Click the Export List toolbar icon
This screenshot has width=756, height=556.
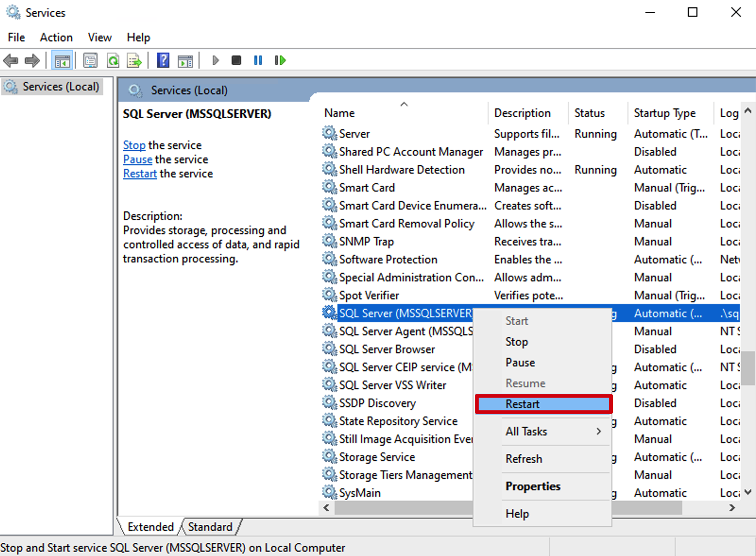(x=134, y=61)
